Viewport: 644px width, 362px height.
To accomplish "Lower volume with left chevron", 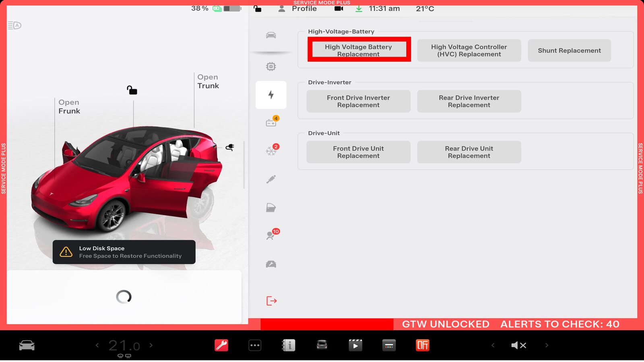I will point(493,345).
